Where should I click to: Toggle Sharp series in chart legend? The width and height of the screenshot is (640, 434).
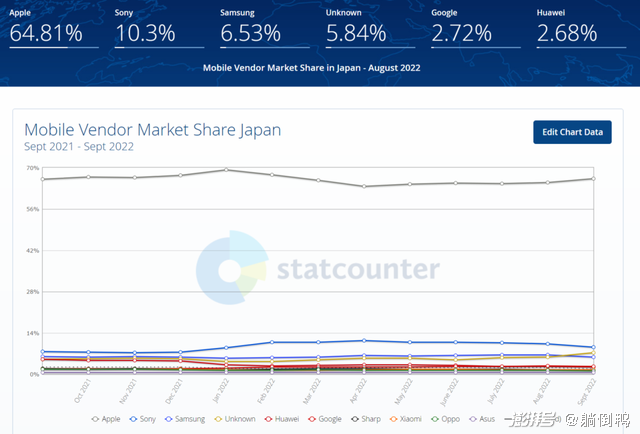[366, 419]
